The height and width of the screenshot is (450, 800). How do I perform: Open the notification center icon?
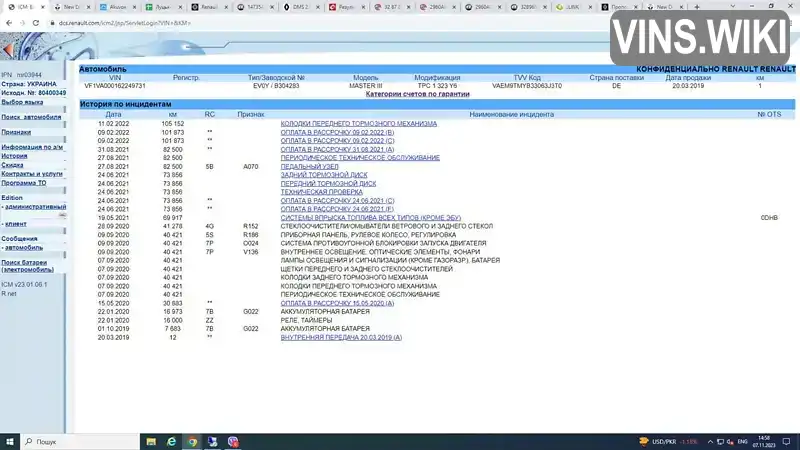[786, 441]
